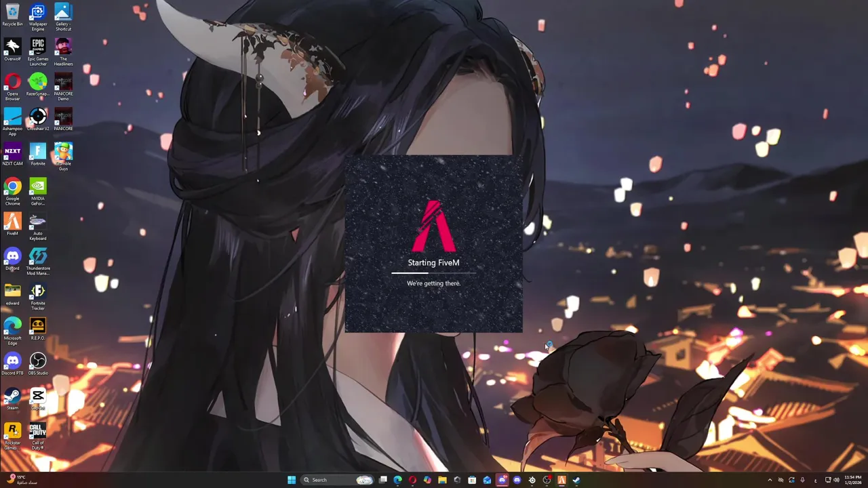Open Microsoft Store from the taskbar
Viewport: 868px width, 488px height.
tap(472, 480)
